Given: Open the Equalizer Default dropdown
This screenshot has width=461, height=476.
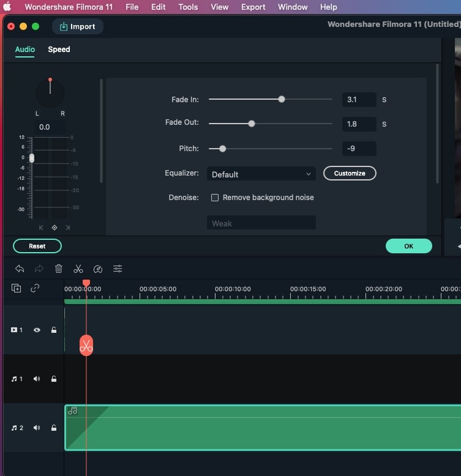Looking at the screenshot, I should [x=261, y=174].
